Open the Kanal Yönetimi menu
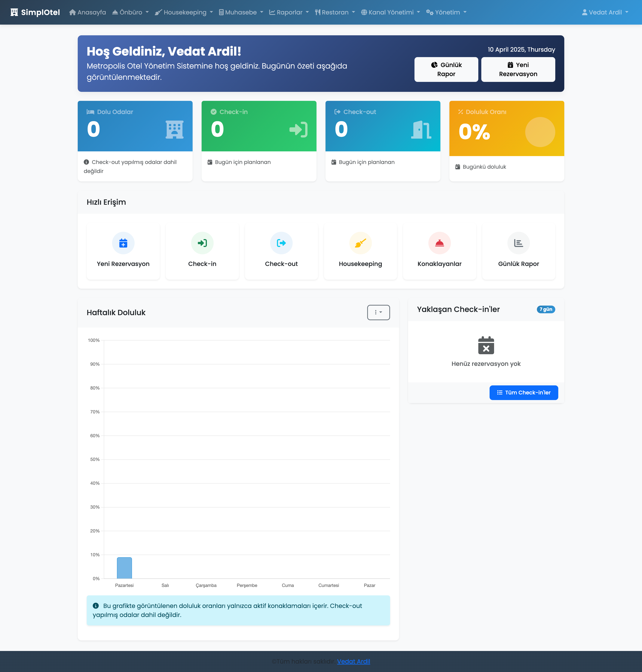 pos(390,12)
